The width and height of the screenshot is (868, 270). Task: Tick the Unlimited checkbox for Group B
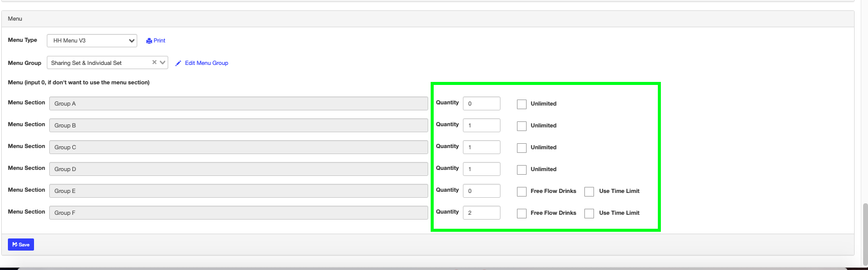click(x=522, y=126)
